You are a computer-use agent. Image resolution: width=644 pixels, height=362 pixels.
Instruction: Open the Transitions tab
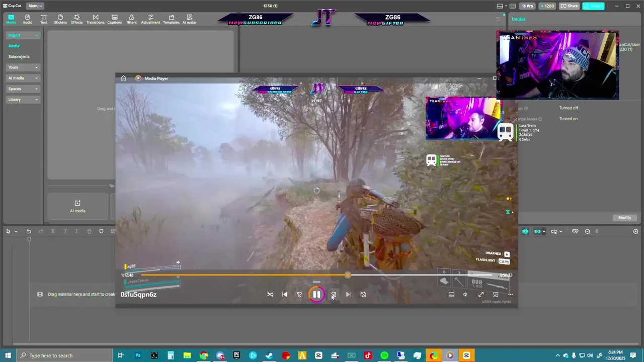click(x=95, y=19)
